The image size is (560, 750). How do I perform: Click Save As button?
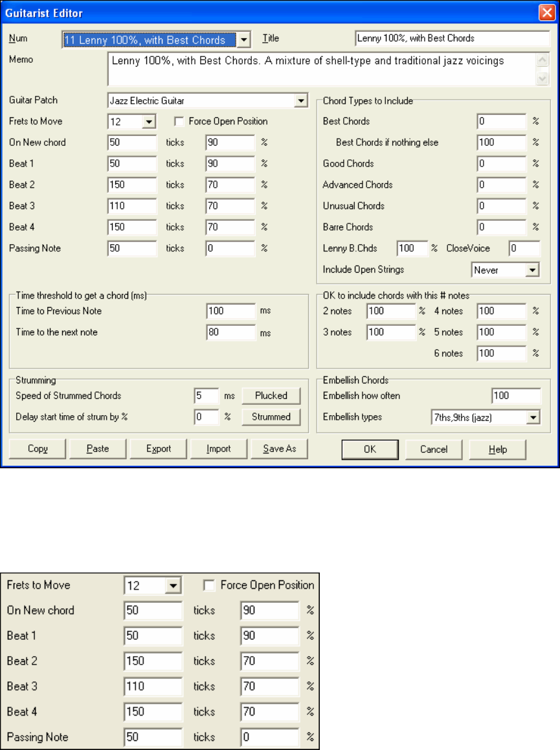pyautogui.click(x=279, y=449)
